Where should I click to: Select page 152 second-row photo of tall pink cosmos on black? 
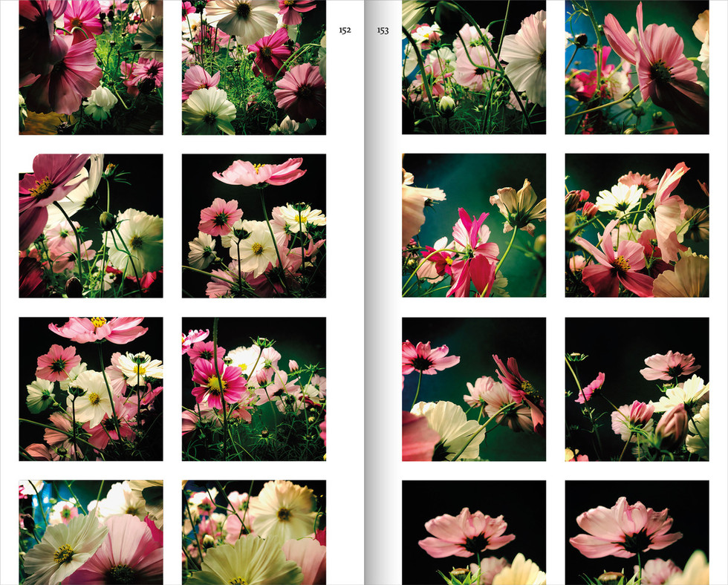(x=254, y=226)
